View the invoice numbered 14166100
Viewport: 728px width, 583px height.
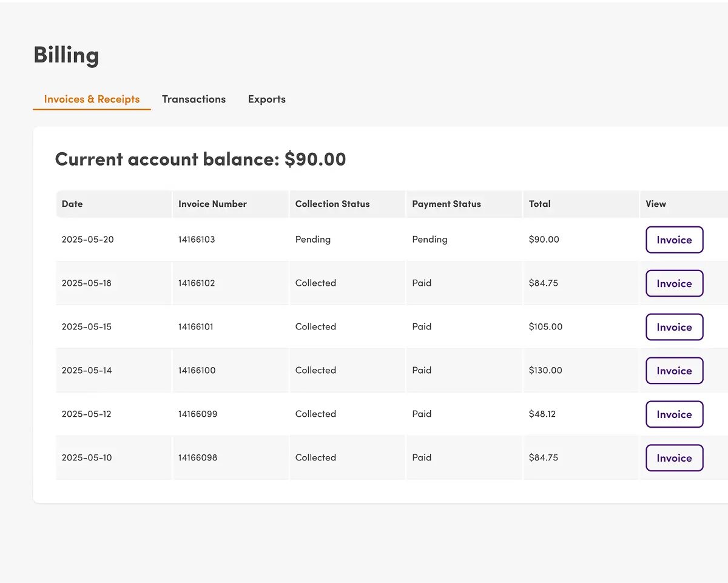(x=674, y=371)
